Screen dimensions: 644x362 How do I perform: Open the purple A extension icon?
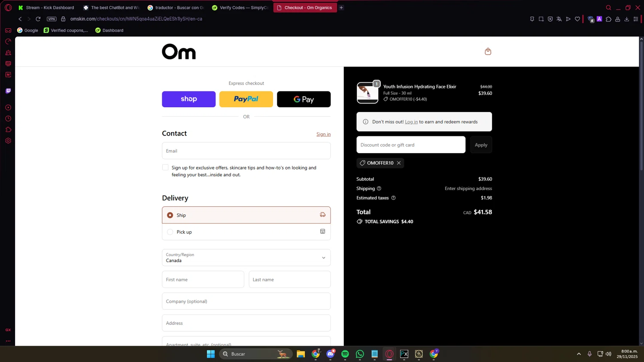tap(599, 19)
